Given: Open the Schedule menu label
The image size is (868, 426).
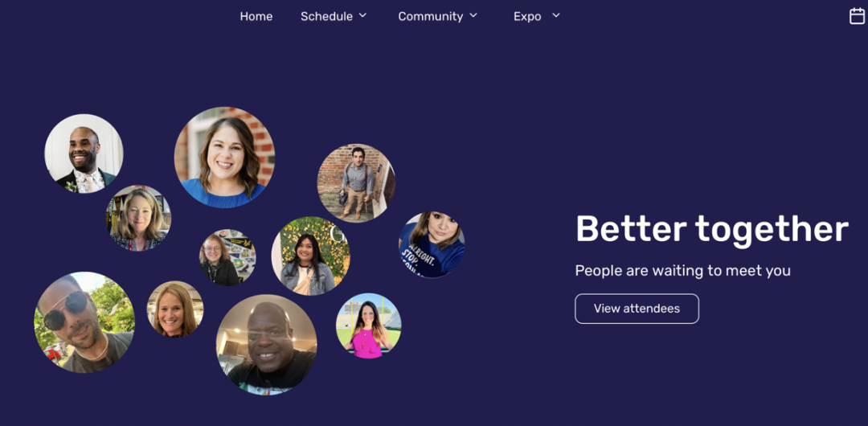Looking at the screenshot, I should (326, 17).
